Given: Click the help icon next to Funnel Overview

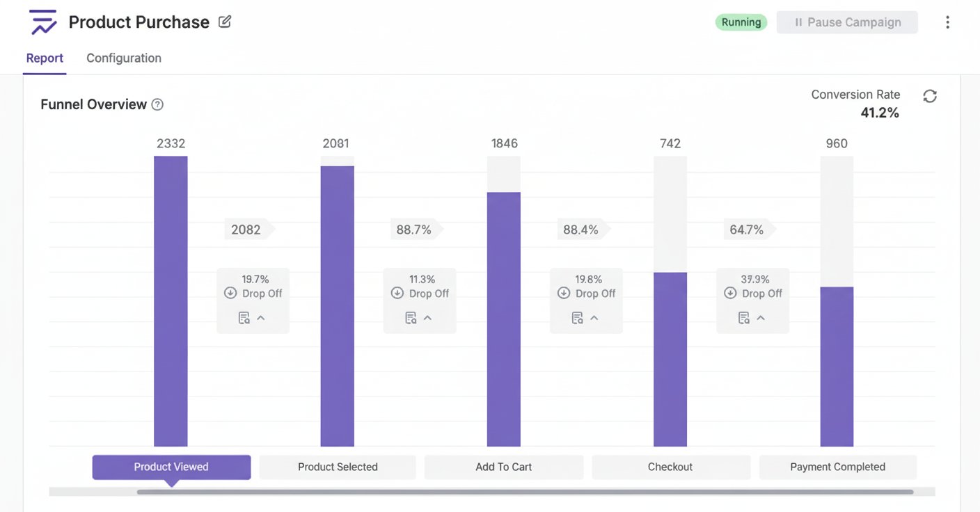Looking at the screenshot, I should [157, 104].
